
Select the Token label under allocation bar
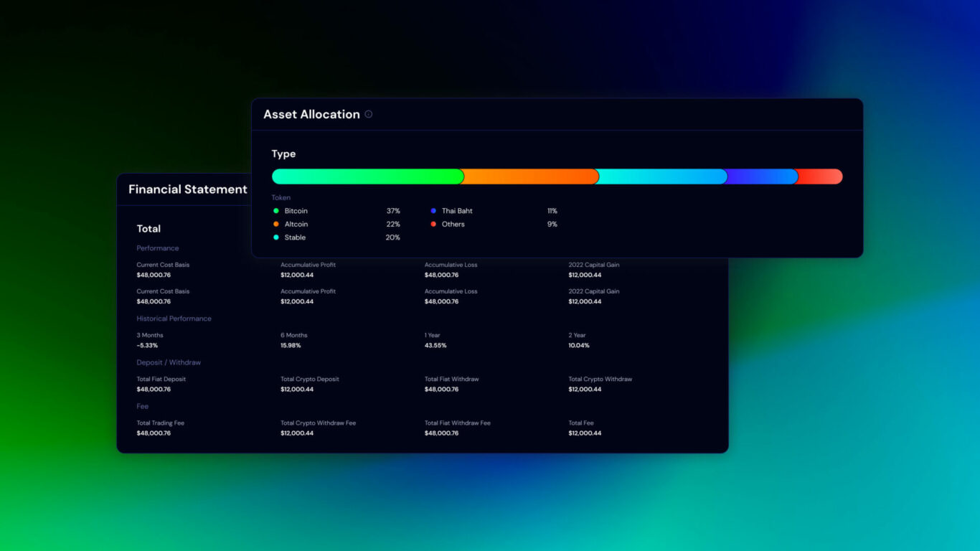coord(281,197)
